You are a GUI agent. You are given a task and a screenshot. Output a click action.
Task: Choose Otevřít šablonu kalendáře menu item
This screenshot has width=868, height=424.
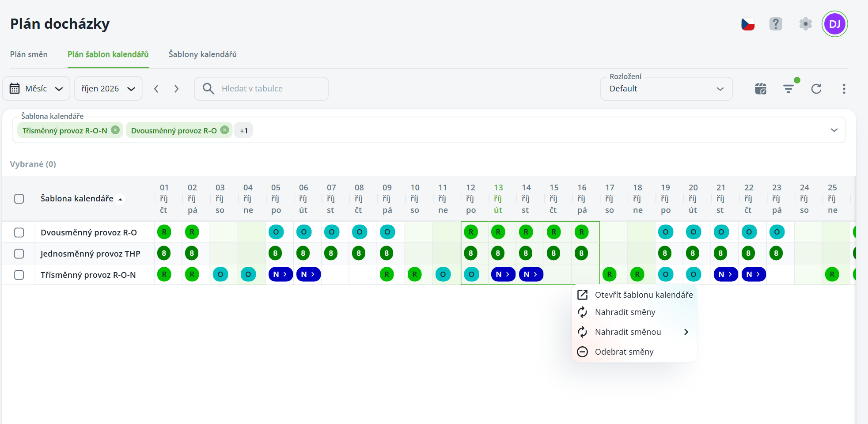[634, 295]
